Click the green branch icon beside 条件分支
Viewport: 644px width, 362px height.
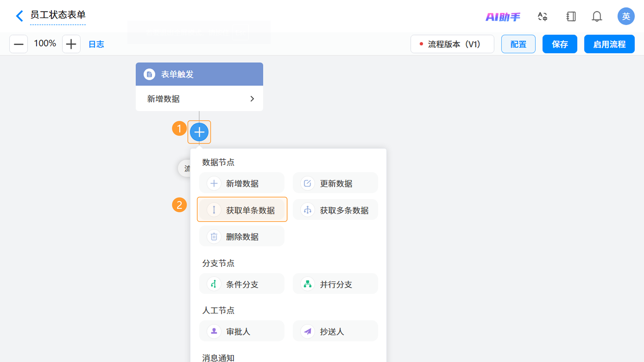[x=214, y=284]
